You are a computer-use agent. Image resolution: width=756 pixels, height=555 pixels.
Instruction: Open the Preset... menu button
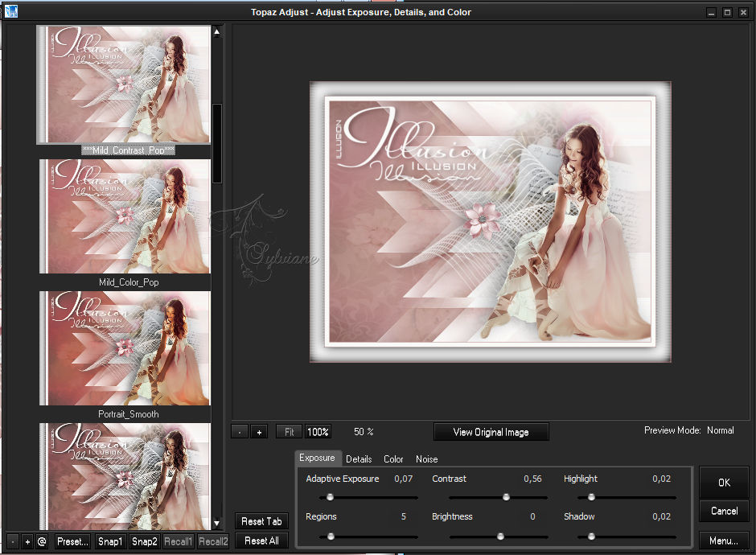(72, 541)
